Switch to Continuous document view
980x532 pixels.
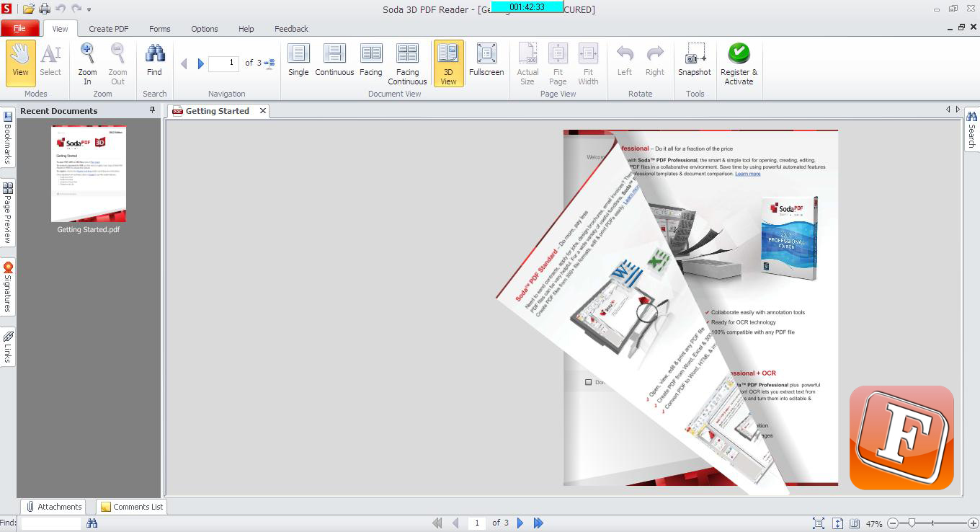click(334, 60)
